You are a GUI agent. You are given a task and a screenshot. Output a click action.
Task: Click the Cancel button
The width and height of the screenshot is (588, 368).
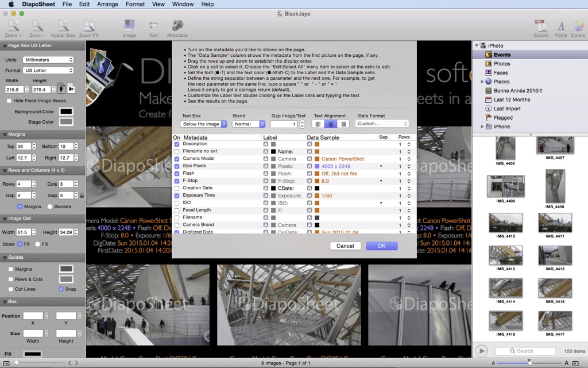point(345,246)
